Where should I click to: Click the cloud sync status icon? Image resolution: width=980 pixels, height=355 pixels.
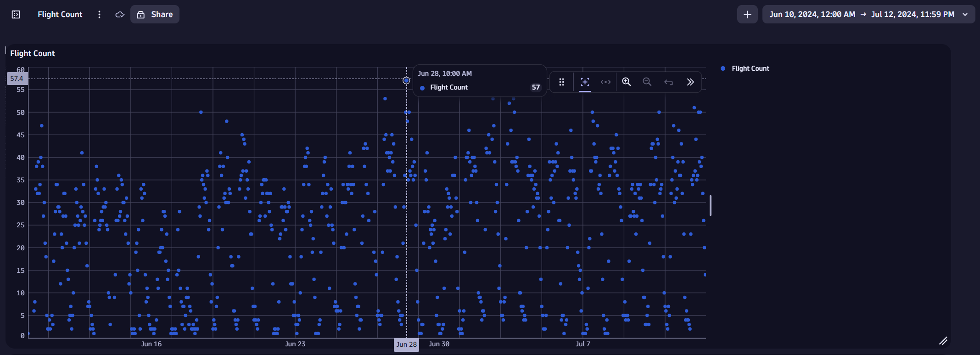[x=120, y=14]
